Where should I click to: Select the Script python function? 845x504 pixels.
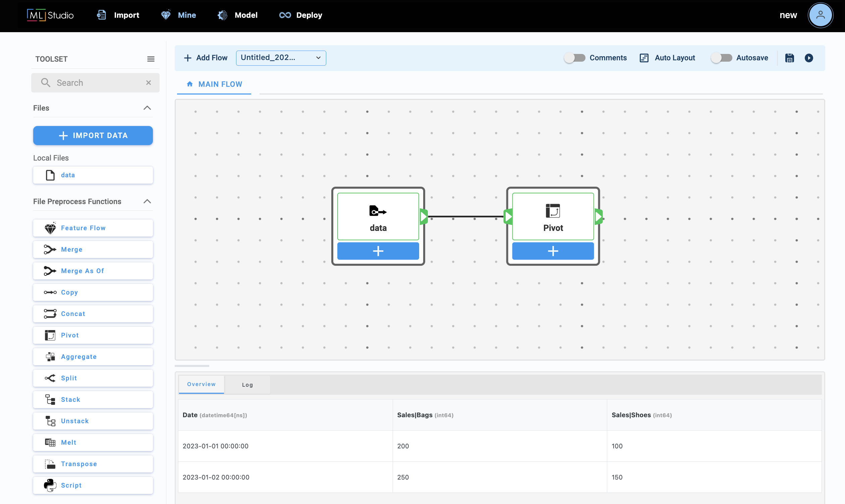pos(93,485)
